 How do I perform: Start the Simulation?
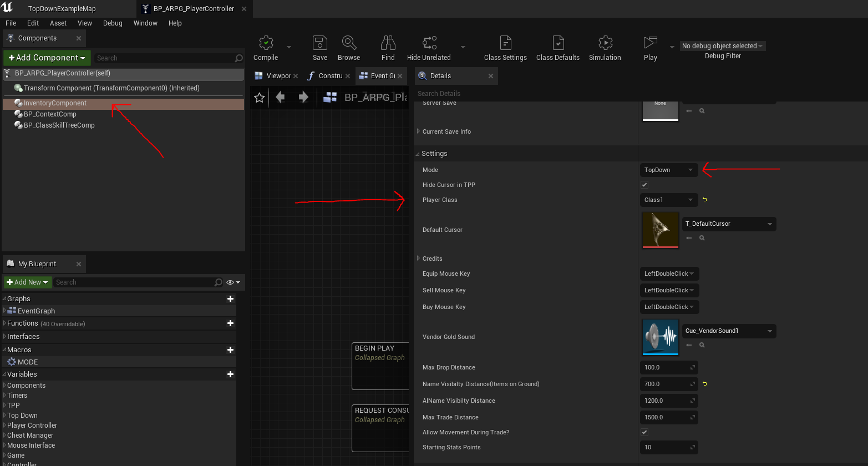click(605, 48)
